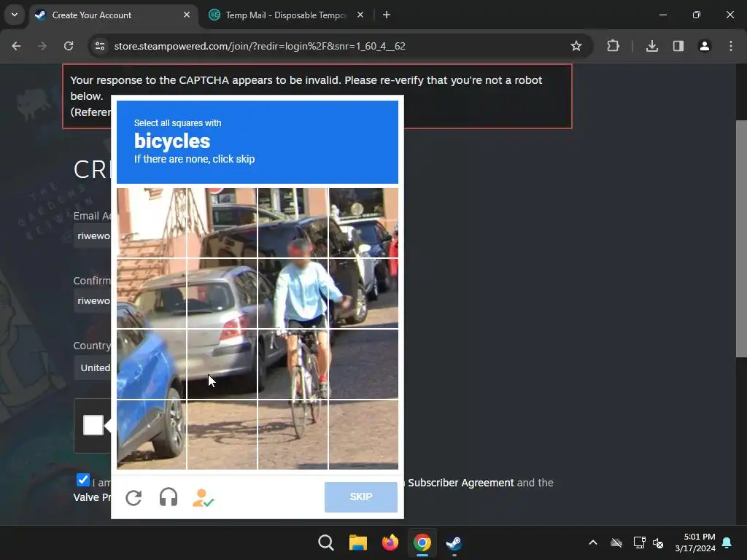Close the Temp Mail tab
The image size is (747, 560).
click(x=360, y=15)
